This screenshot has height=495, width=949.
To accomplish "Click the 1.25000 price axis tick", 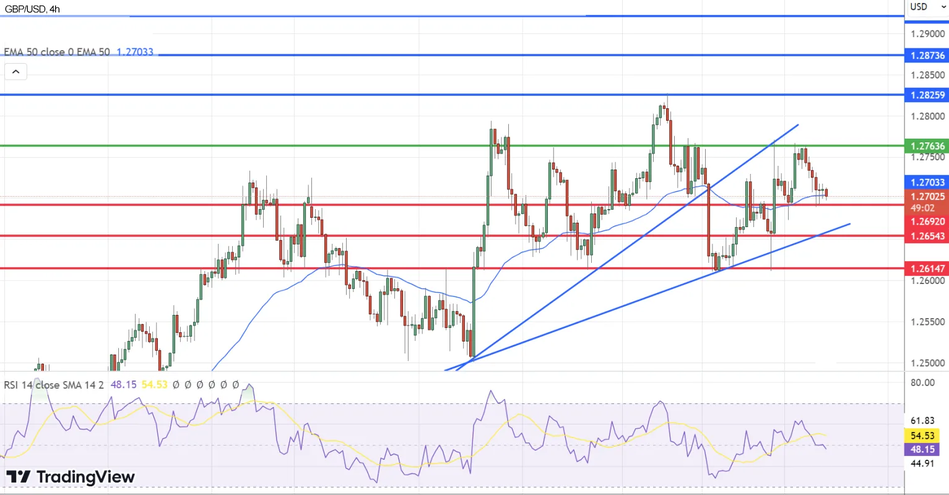I will point(927,363).
